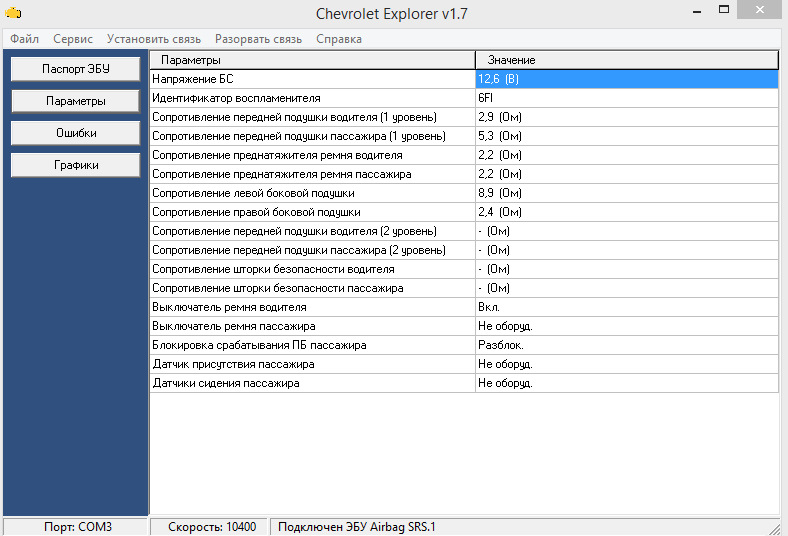Open the Графики section button
This screenshot has height=536, width=788.
75,165
